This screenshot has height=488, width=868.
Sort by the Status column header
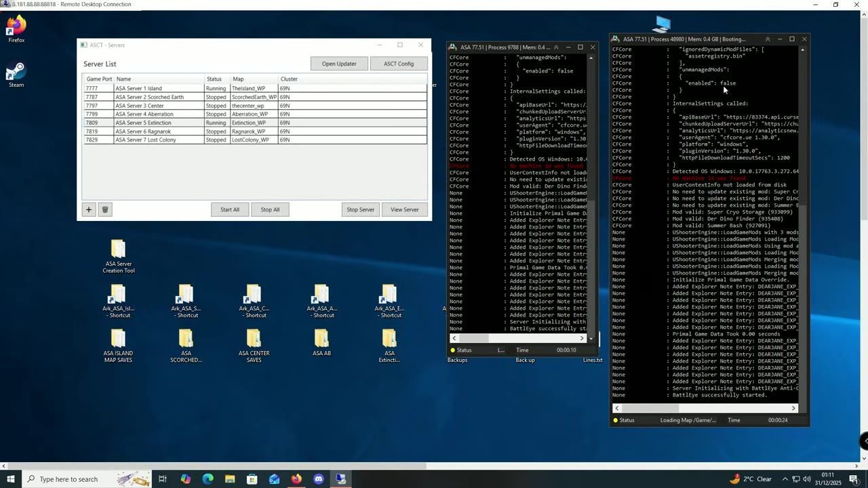[217, 79]
